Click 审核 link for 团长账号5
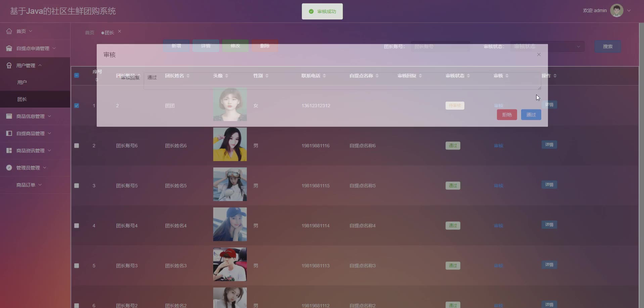 (x=499, y=186)
